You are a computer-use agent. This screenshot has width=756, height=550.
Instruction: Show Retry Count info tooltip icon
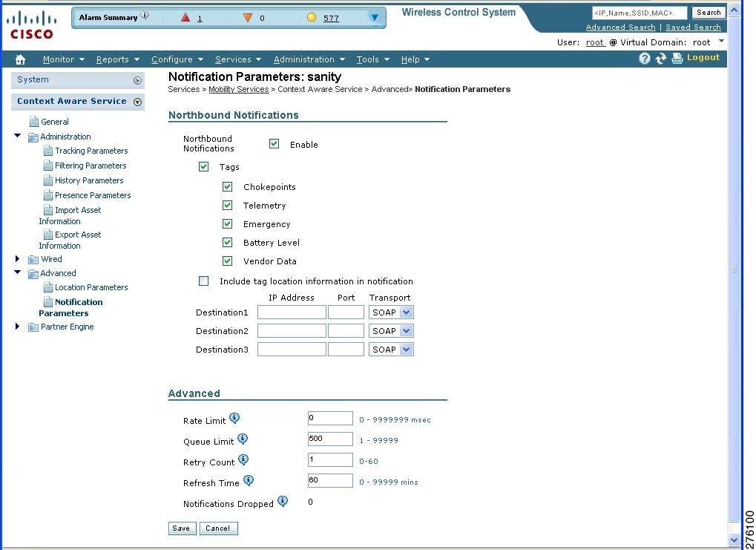point(243,459)
